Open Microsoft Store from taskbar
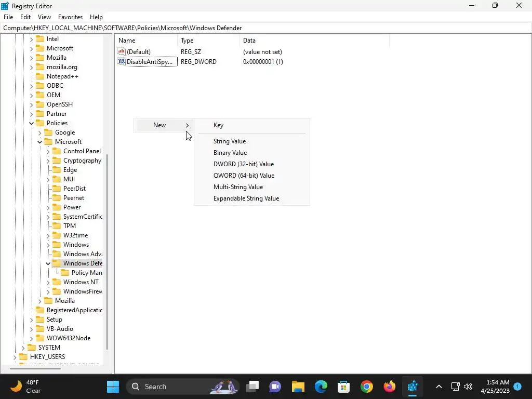Screen dimensions: 532x399 coord(344,387)
